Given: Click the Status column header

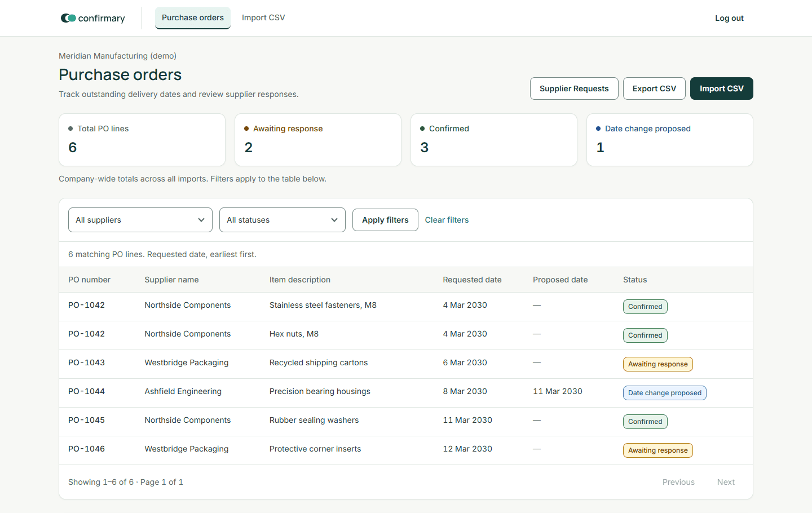Looking at the screenshot, I should point(635,280).
